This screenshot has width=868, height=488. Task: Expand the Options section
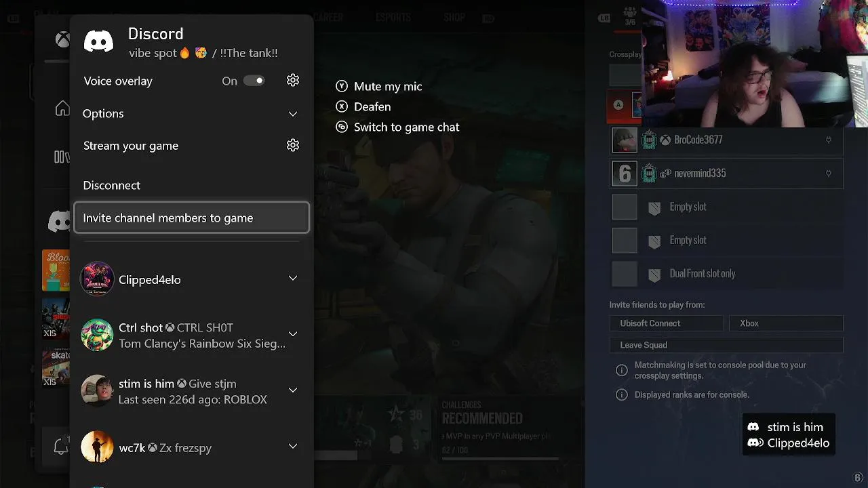tap(293, 114)
